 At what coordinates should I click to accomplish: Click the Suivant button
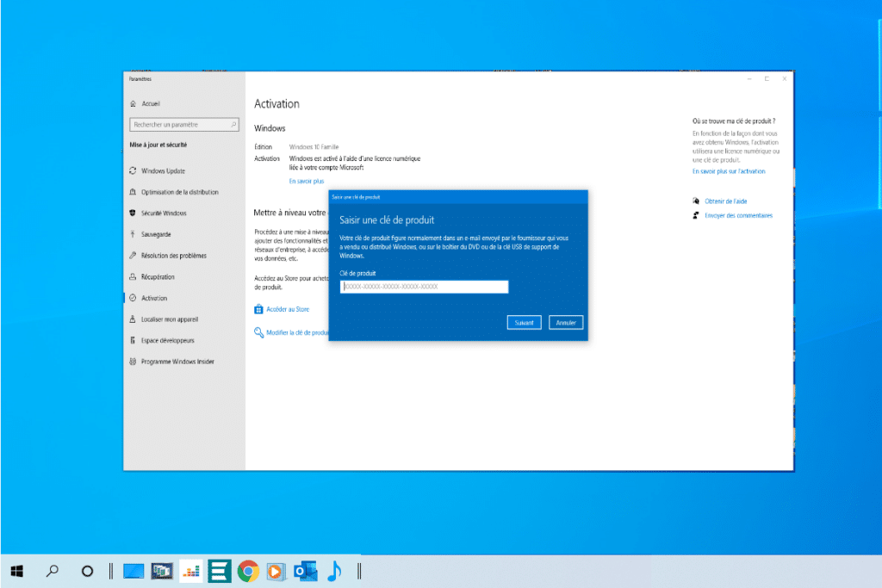525,322
